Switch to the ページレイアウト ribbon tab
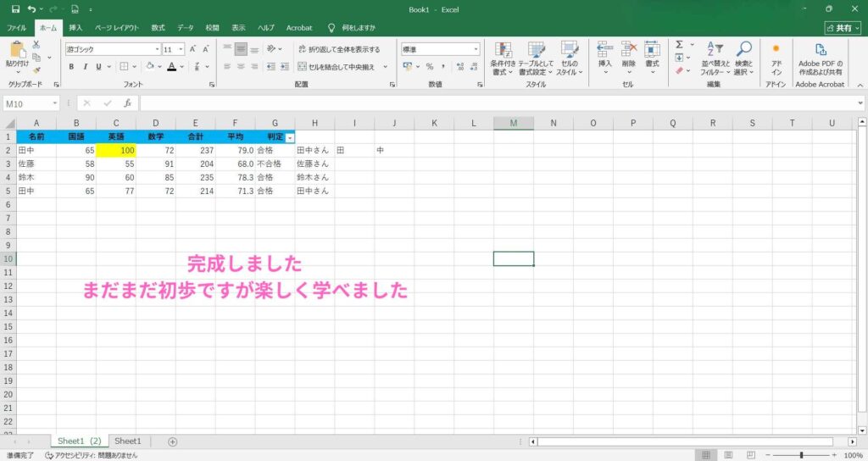The height and width of the screenshot is (461, 868). [117, 28]
